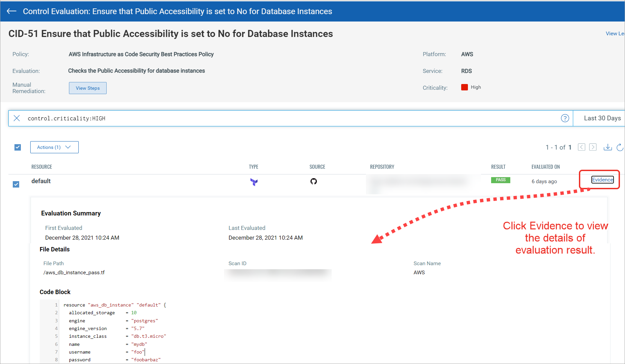Click the "foobarbaz" password value in code

[x=146, y=360]
